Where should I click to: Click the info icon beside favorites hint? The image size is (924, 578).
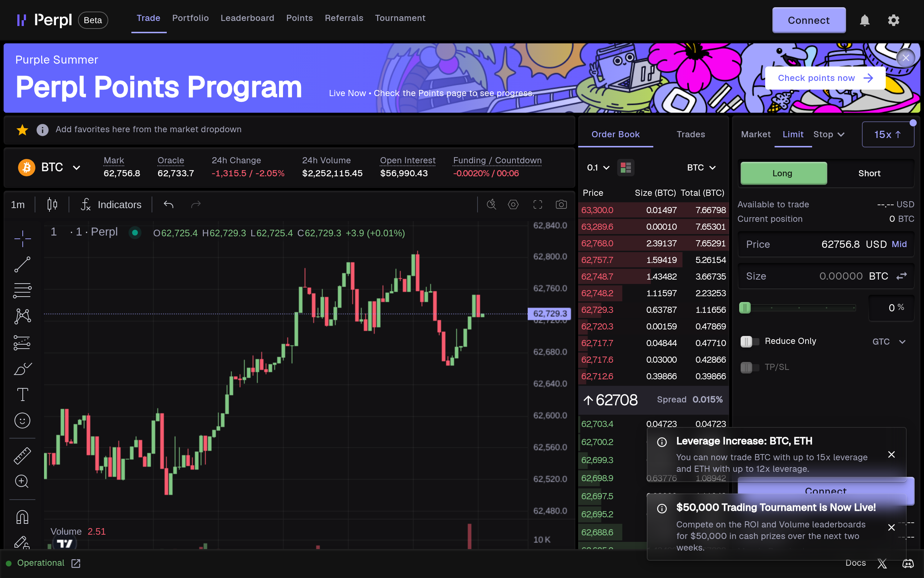(x=42, y=130)
